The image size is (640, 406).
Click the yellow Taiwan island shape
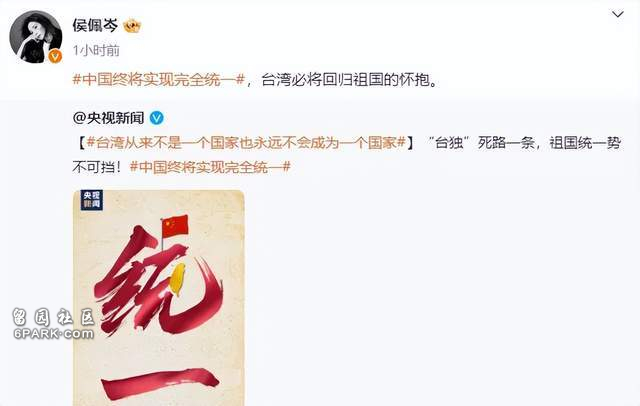(x=178, y=279)
